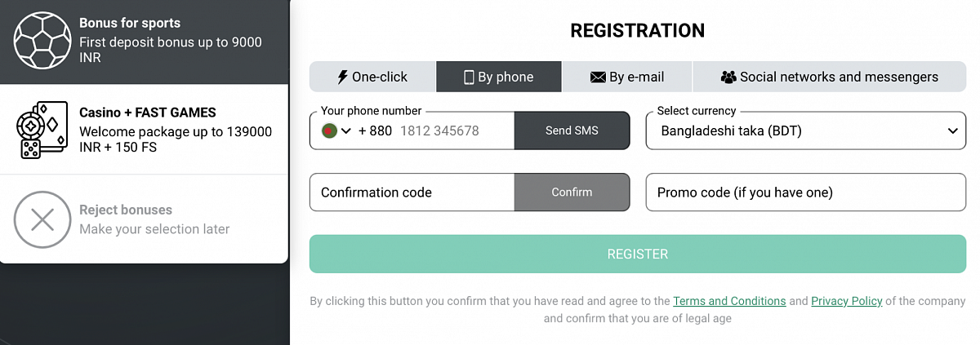Choose Casino + FAST GAMES welcome package
The image size is (980, 345).
[x=175, y=130]
